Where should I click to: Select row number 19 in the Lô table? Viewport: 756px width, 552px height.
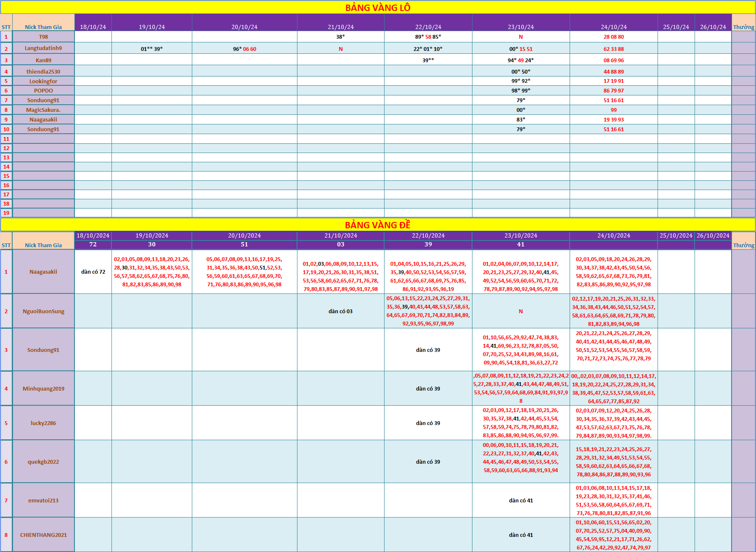point(6,213)
